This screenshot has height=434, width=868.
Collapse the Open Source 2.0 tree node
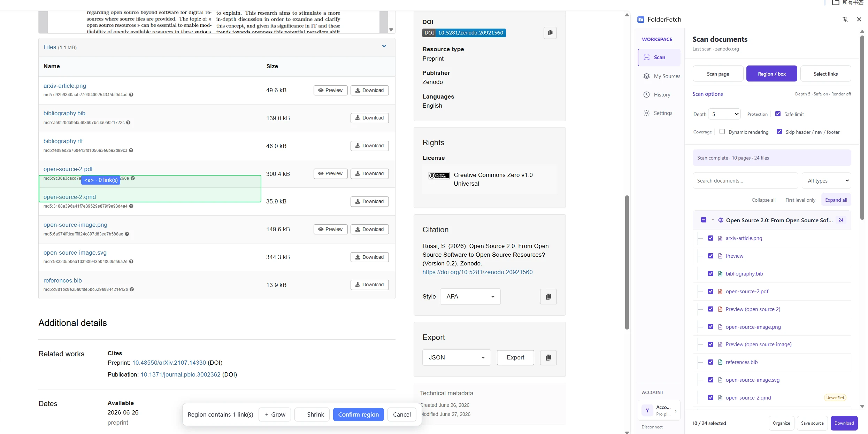(713, 220)
